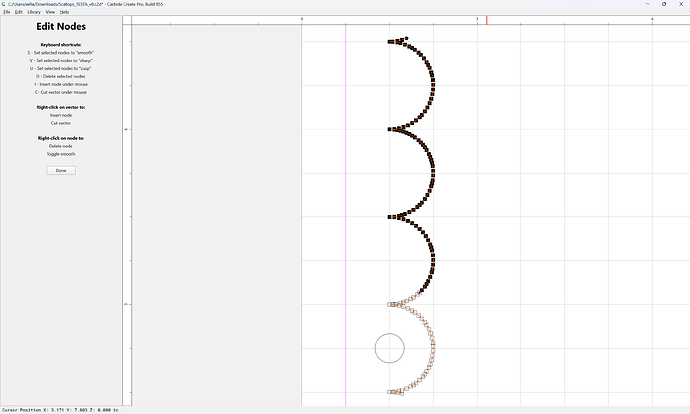The width and height of the screenshot is (690, 414).
Task: Click the "Delete node" text
Action: coord(61,146)
